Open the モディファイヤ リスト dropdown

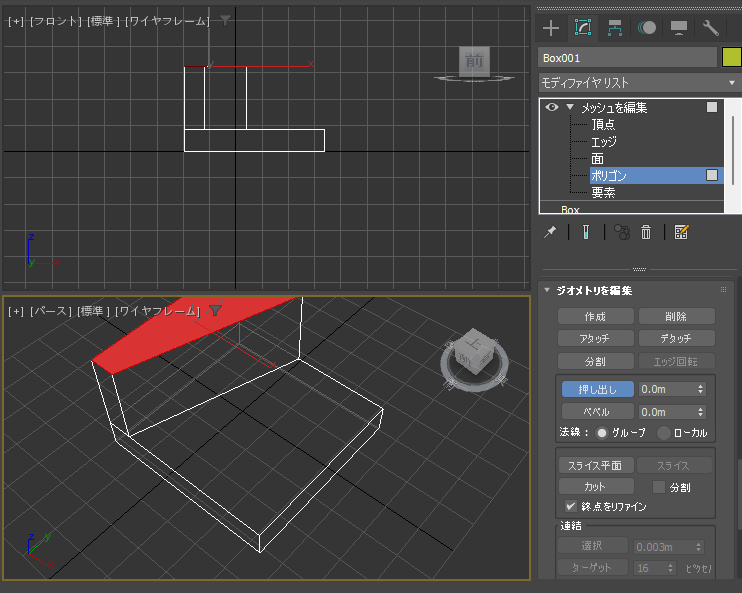[639, 83]
